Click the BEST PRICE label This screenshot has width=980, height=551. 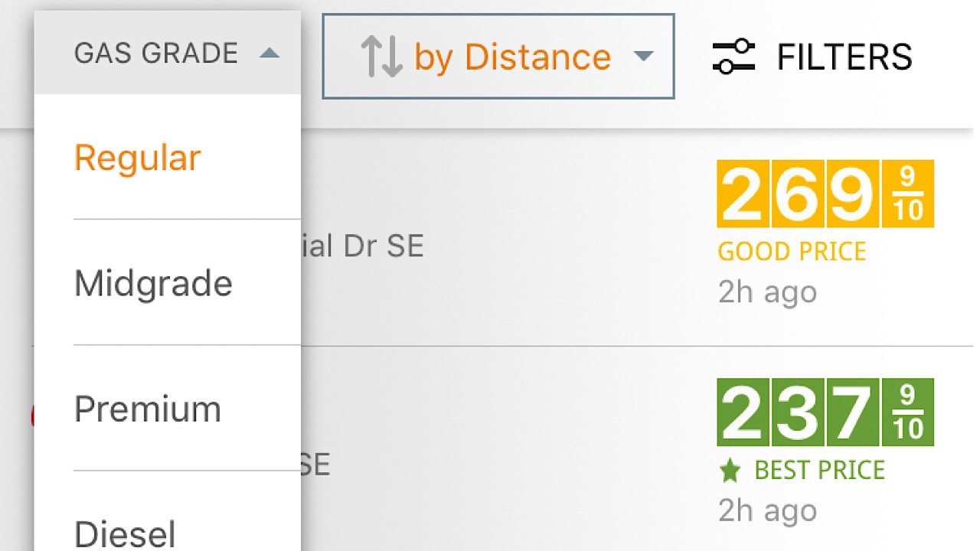click(x=819, y=470)
